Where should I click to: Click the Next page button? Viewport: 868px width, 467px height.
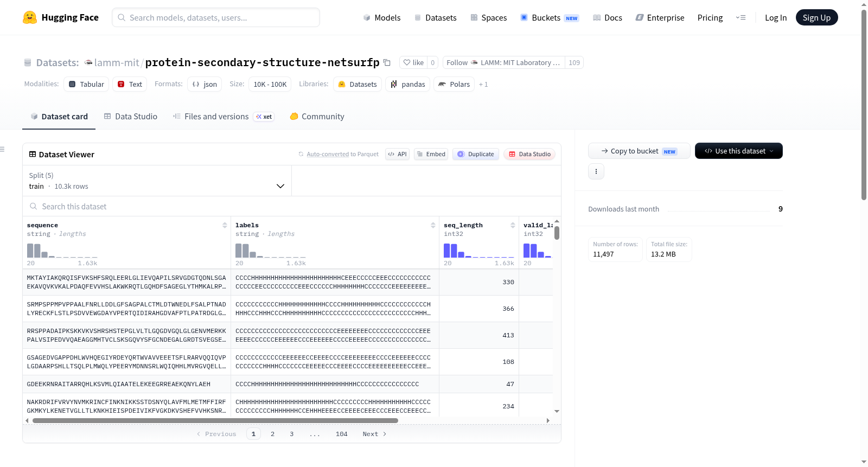[374, 434]
